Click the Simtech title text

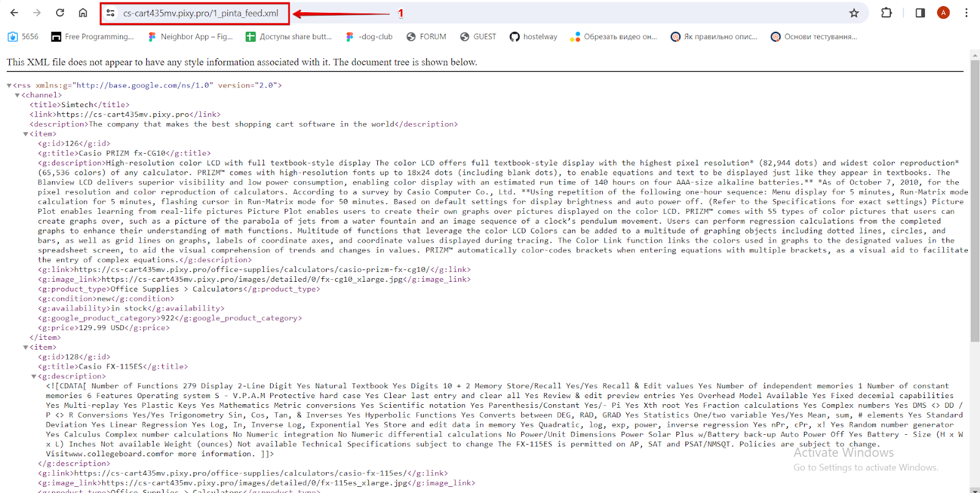tap(77, 105)
